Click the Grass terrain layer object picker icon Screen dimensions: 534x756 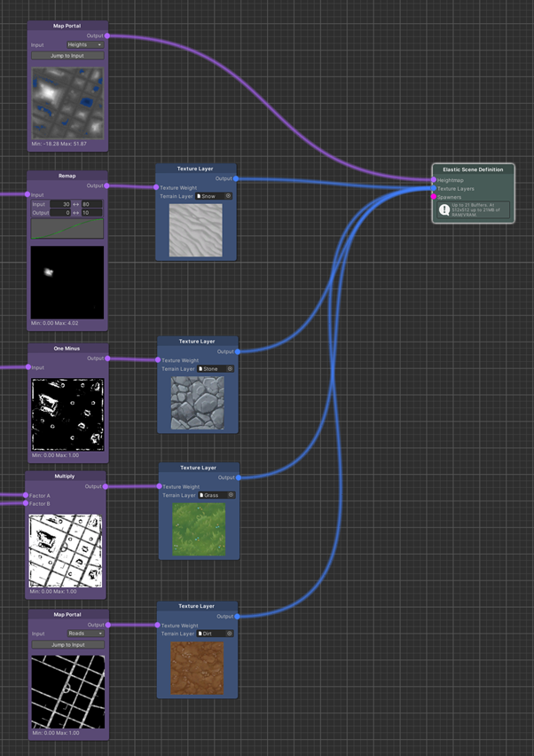pos(231,495)
